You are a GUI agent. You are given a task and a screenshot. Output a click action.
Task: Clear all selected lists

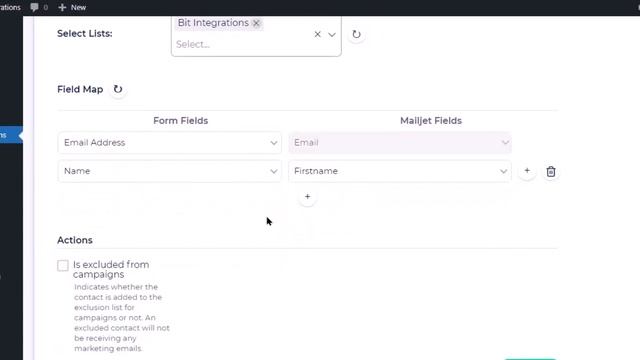318,34
